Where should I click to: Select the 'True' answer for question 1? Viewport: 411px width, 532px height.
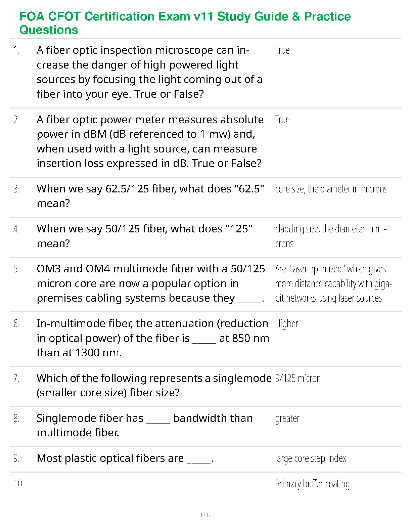[282, 50]
